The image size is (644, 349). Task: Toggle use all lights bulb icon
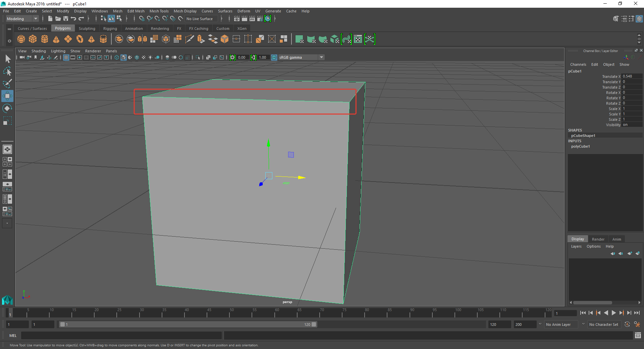pyautogui.click(x=150, y=57)
